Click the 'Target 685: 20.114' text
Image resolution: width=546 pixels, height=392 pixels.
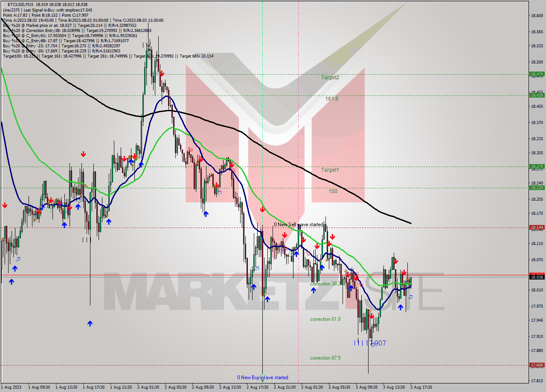[x=196, y=56]
